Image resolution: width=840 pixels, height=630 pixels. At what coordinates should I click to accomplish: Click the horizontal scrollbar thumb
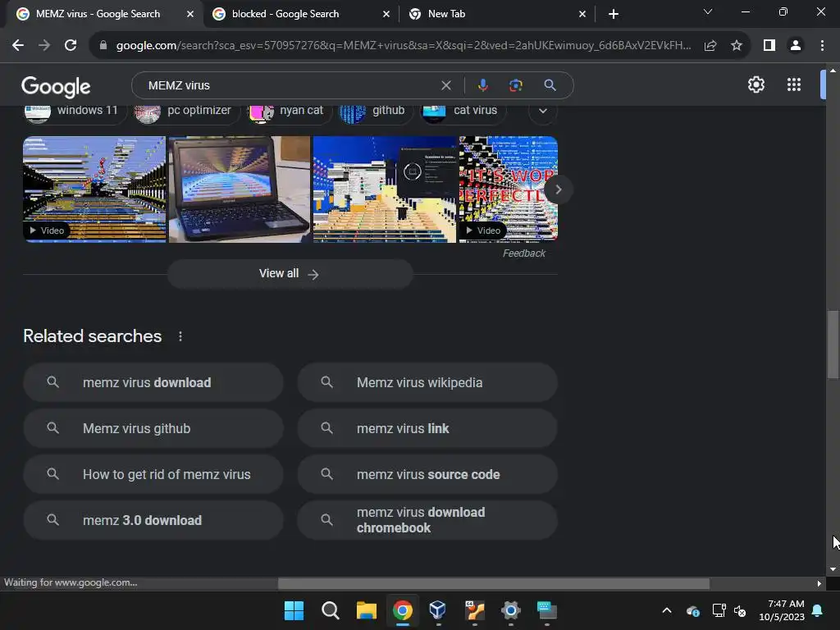click(493, 583)
